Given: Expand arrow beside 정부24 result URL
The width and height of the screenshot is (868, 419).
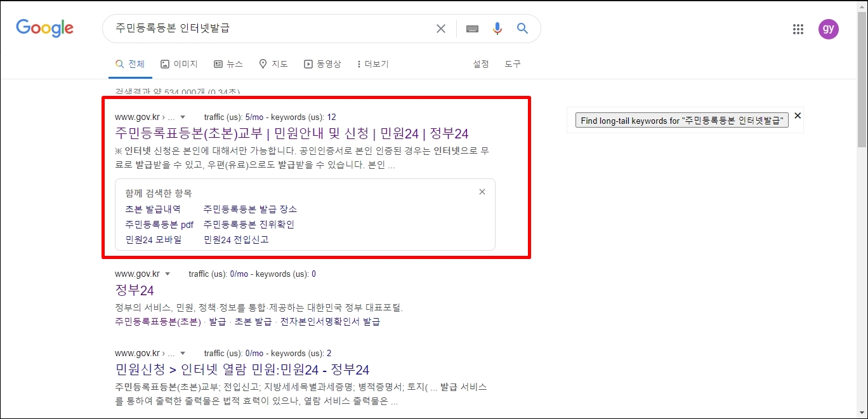Looking at the screenshot, I should click(x=168, y=274).
